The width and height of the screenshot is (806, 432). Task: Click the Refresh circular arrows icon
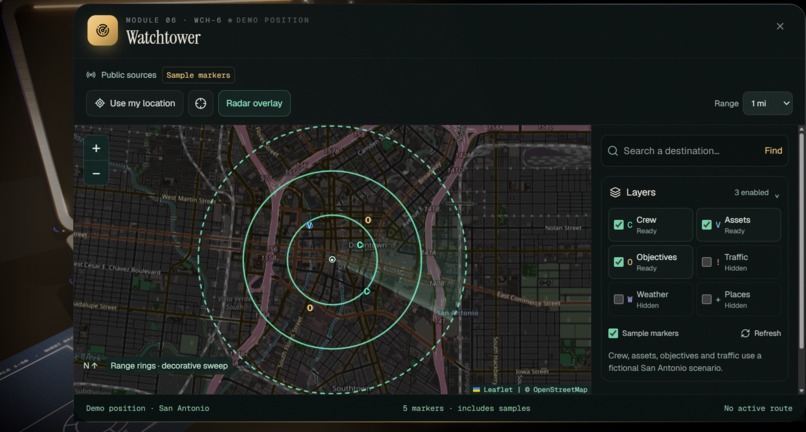pyautogui.click(x=745, y=333)
